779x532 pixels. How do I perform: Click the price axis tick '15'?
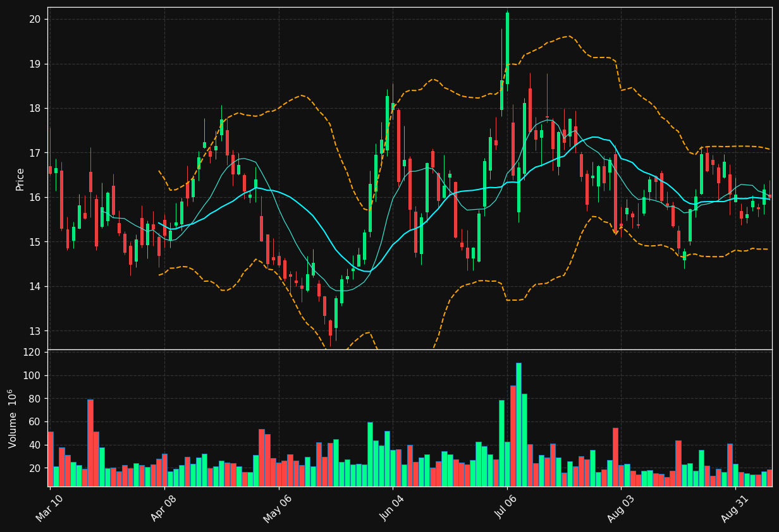(x=35, y=242)
